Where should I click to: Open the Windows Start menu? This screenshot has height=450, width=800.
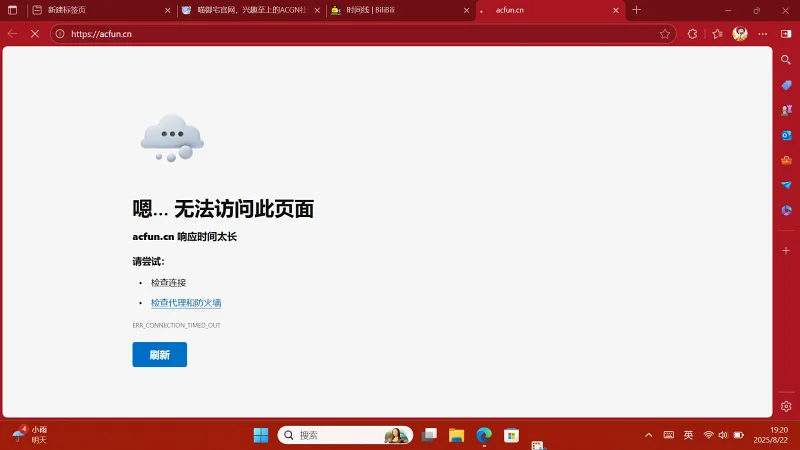point(261,435)
